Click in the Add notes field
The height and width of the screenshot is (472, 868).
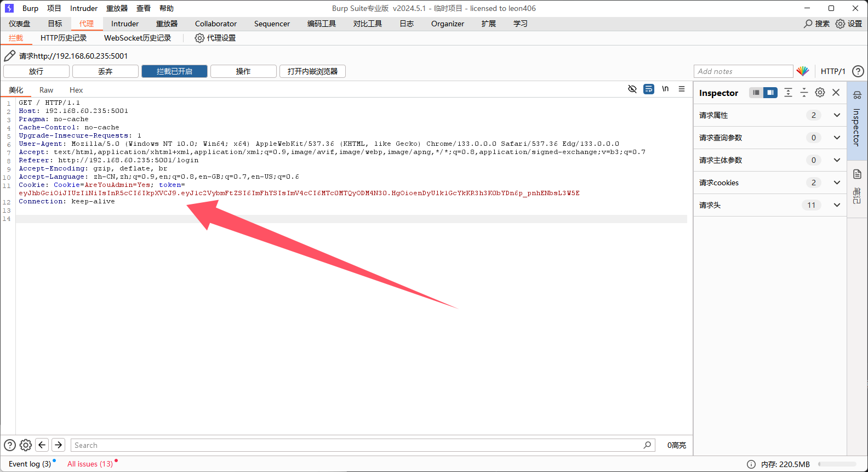743,71
